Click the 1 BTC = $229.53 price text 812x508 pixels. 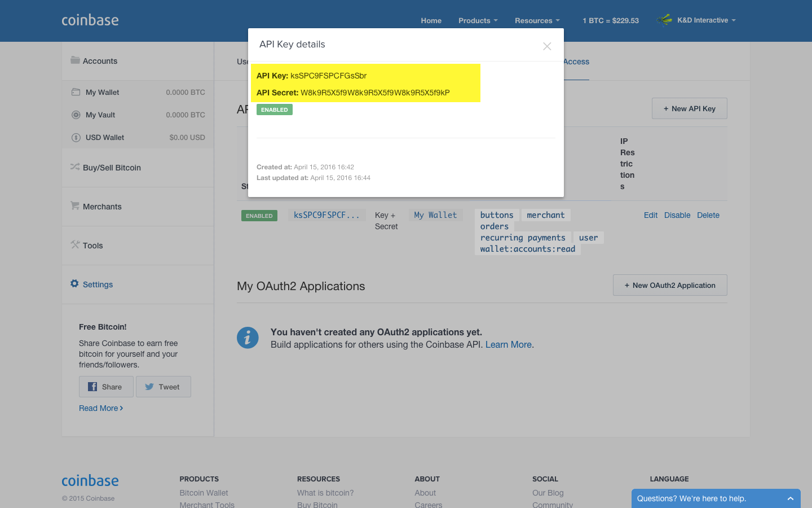(611, 21)
